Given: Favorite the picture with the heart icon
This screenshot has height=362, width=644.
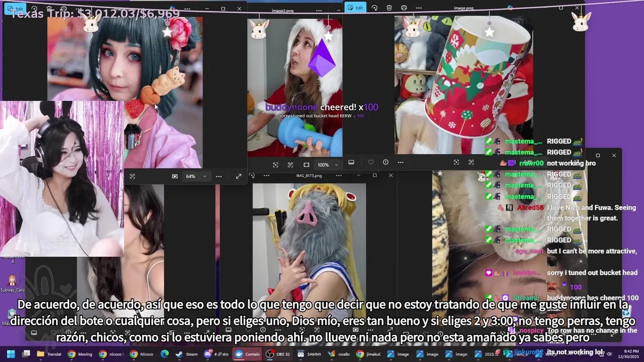Looking at the screenshot, I should [x=371, y=162].
